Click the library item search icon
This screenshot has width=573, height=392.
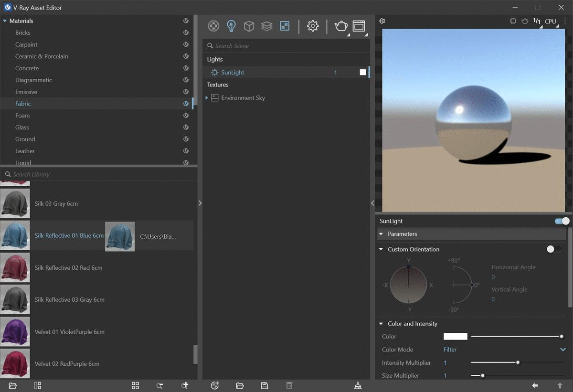tap(160, 385)
